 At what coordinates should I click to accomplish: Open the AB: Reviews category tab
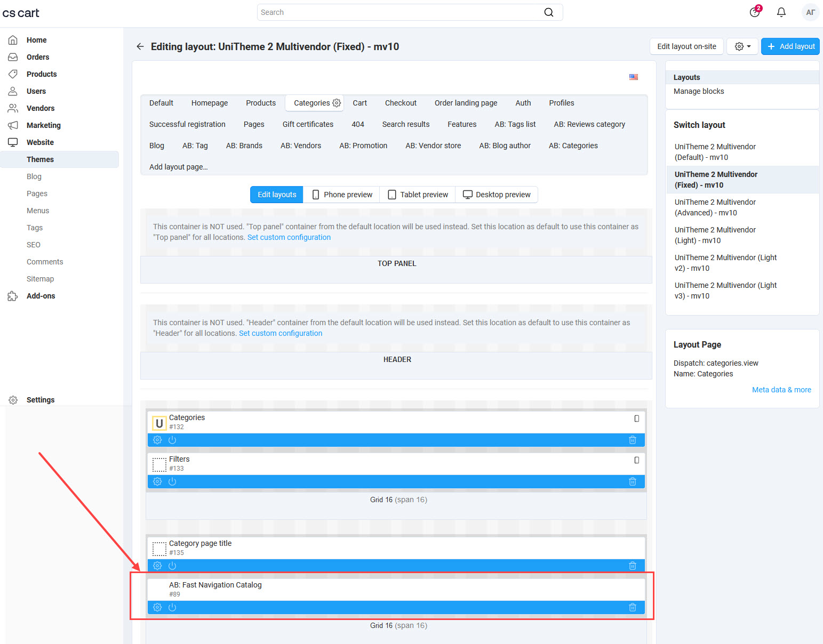point(589,124)
